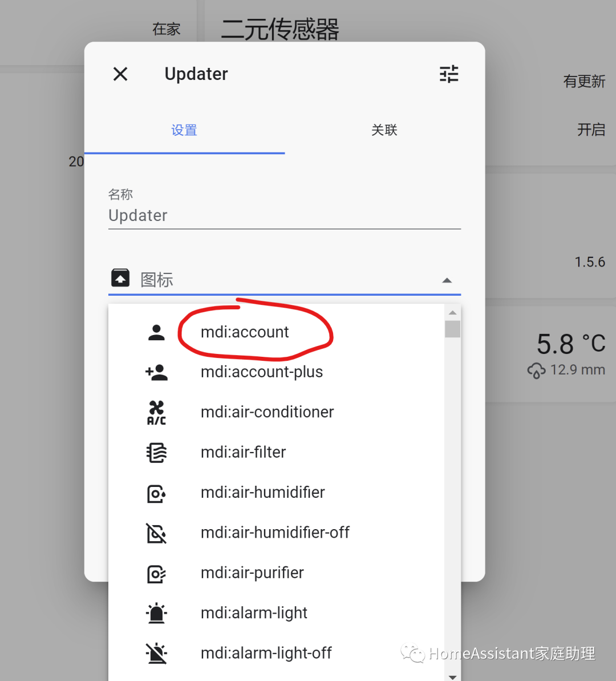
Task: Edit the 名称 name field
Action: 285,215
